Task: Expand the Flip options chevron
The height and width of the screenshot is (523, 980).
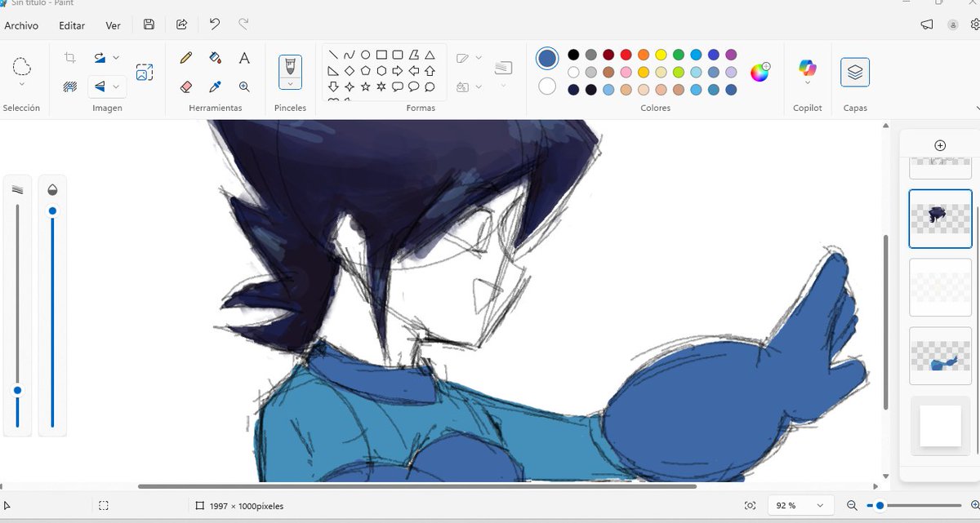Action: (116, 86)
